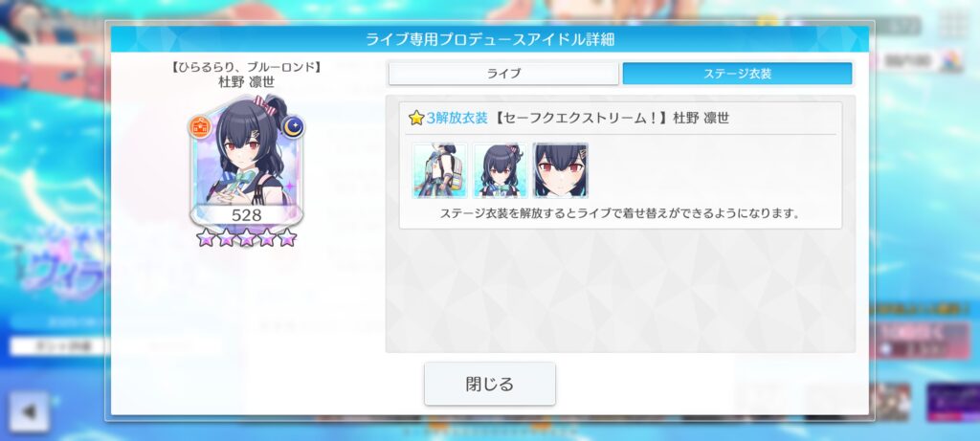980x441 pixels.
Task: Switch to the ライブ tab
Action: pos(503,73)
